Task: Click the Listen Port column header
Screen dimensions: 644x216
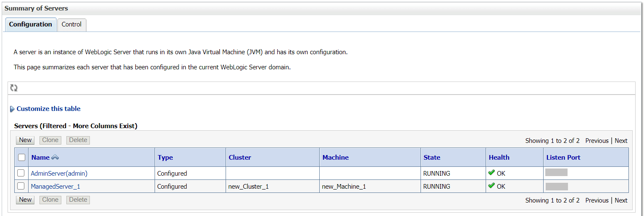Action: tap(563, 158)
